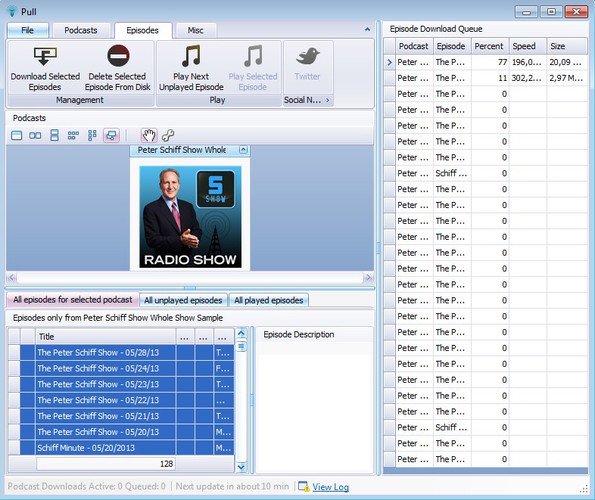This screenshot has height=500, width=595.
Task: Click the Next update in about 10 min status
Action: (x=232, y=486)
